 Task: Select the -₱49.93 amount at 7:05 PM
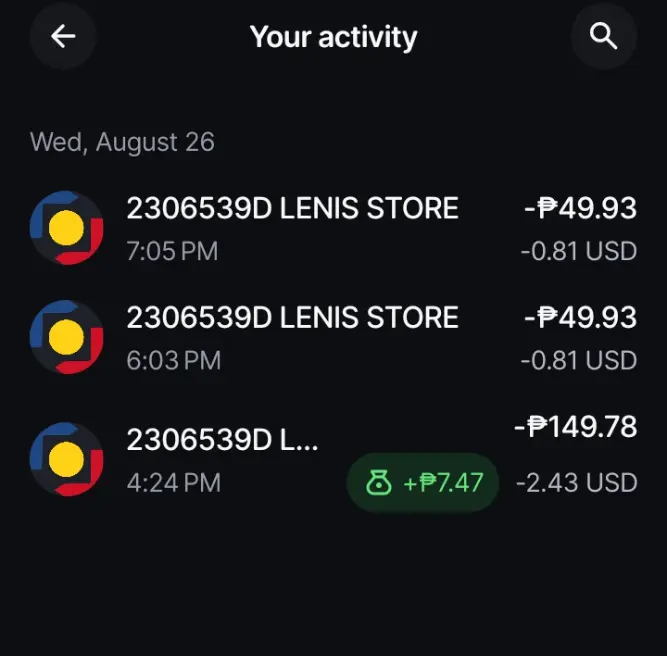click(x=580, y=208)
